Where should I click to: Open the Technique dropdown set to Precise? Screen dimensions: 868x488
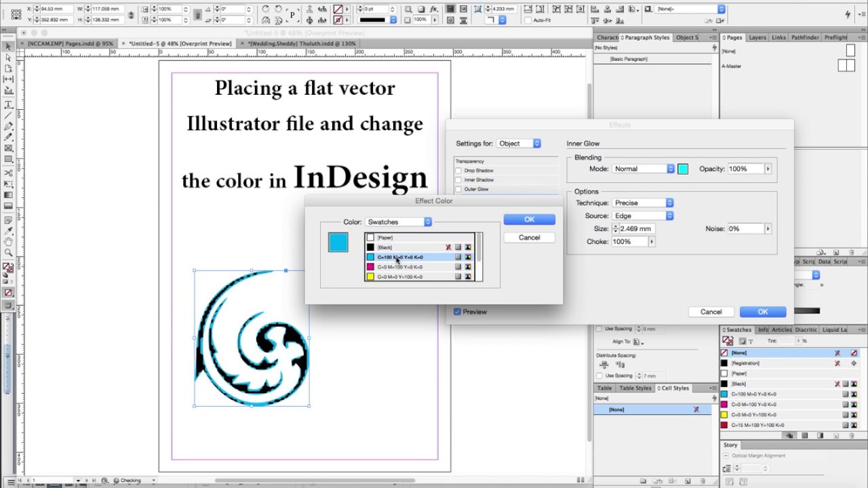click(x=642, y=202)
